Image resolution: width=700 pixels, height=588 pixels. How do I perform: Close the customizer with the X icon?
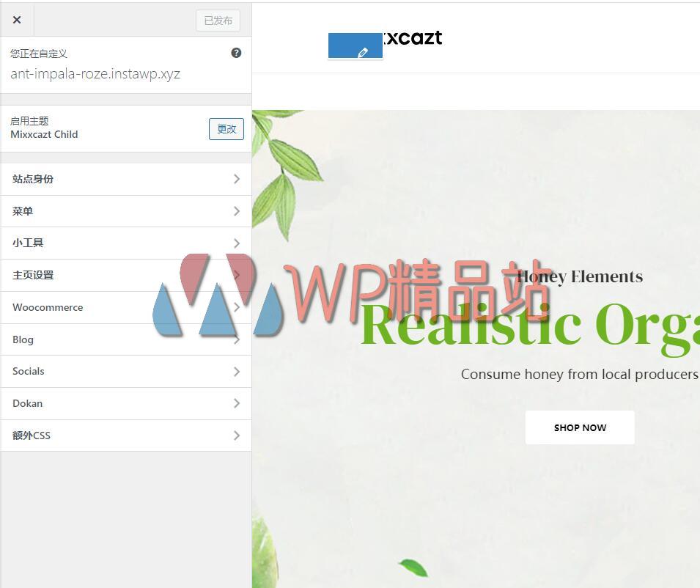pyautogui.click(x=17, y=20)
